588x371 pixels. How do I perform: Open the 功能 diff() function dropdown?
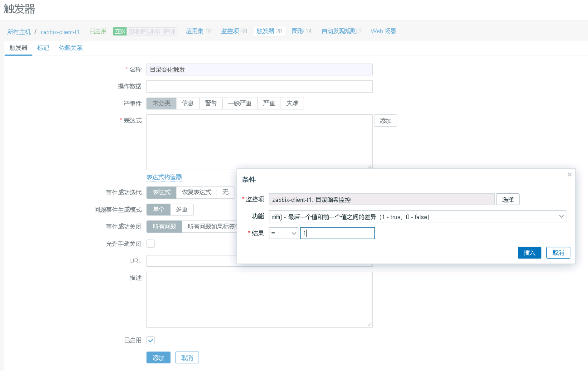(x=417, y=216)
